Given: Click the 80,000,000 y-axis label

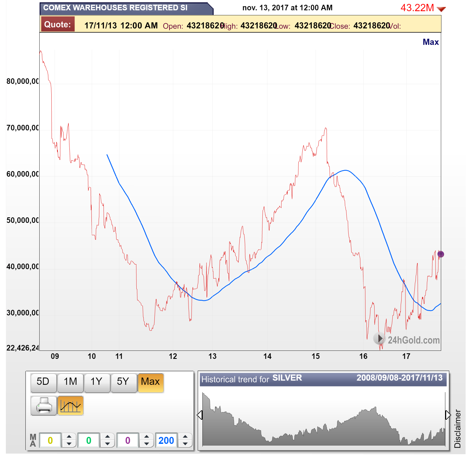Looking at the screenshot, I should tap(23, 81).
